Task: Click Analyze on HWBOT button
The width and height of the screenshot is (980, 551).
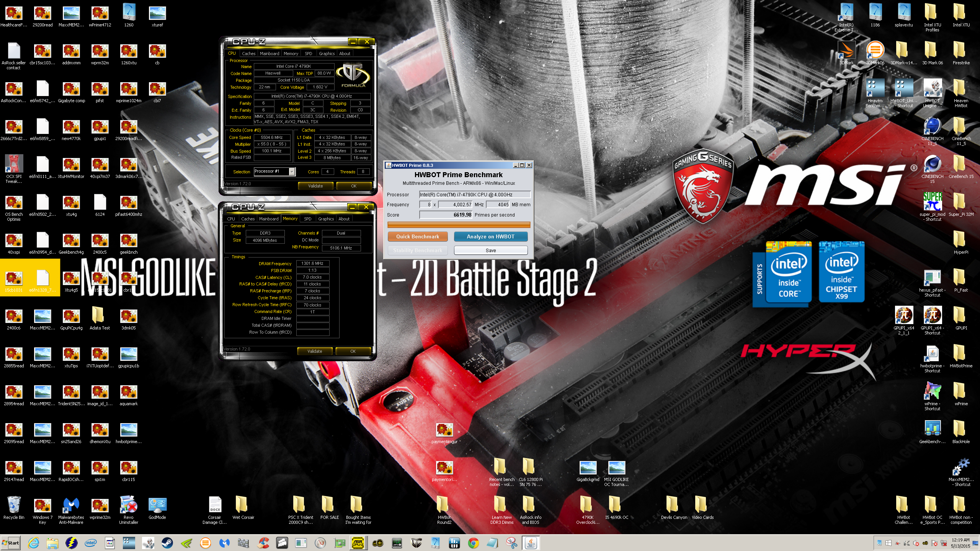Action: (491, 236)
